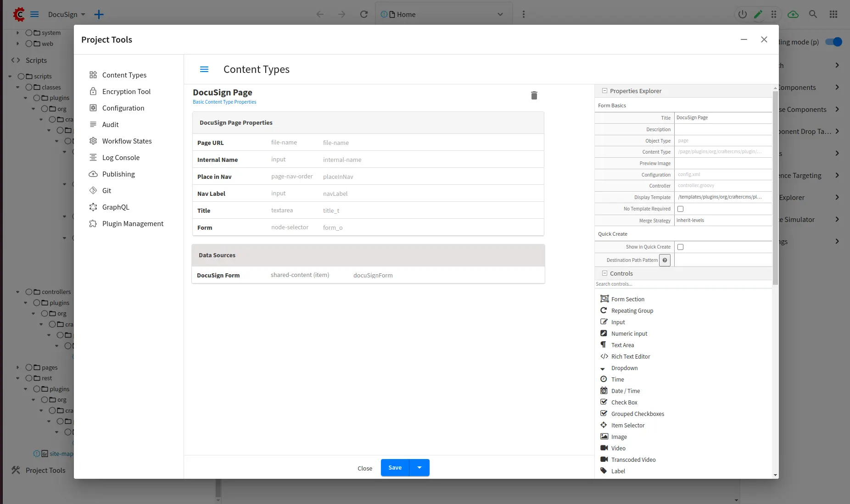Open Basic Content Type Properties link

[x=224, y=102]
